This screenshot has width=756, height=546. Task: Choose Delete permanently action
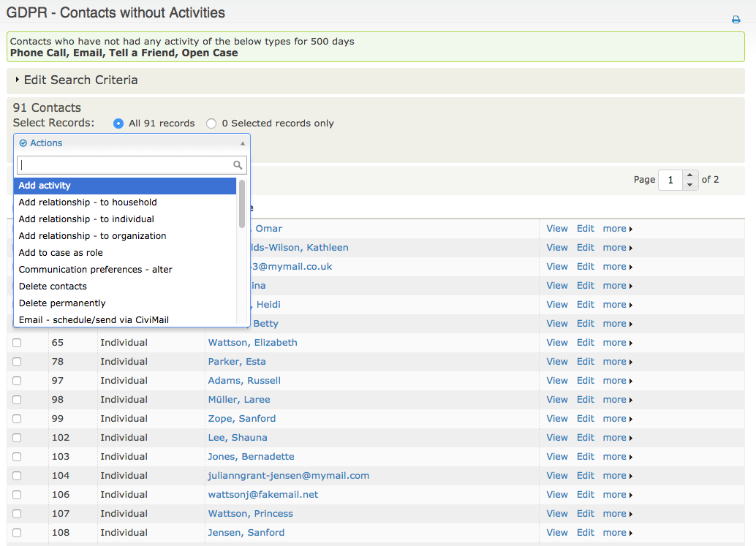[125, 303]
